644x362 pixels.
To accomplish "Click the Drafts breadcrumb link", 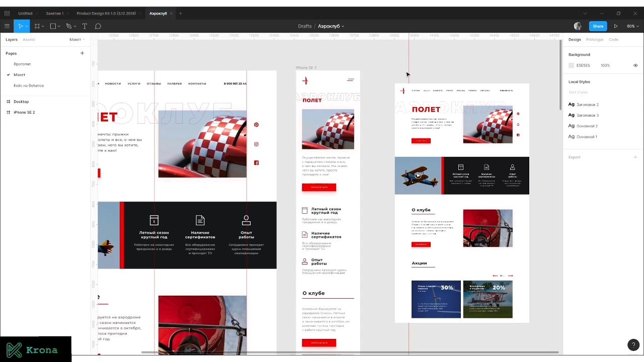I will point(305,26).
